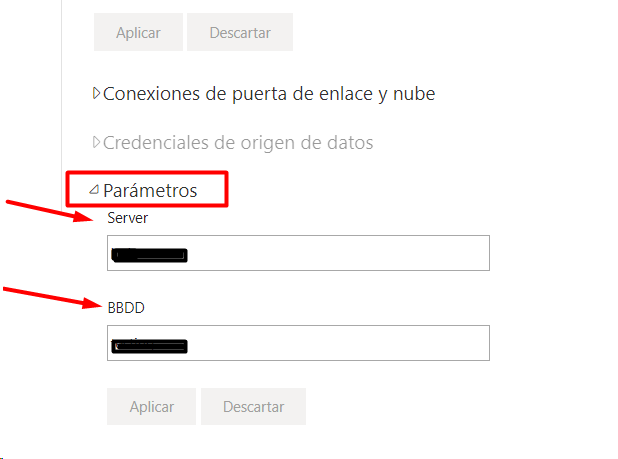The image size is (618, 459).
Task: Open Conexiones de puerta de enlace y nube heading
Action: click(x=269, y=94)
